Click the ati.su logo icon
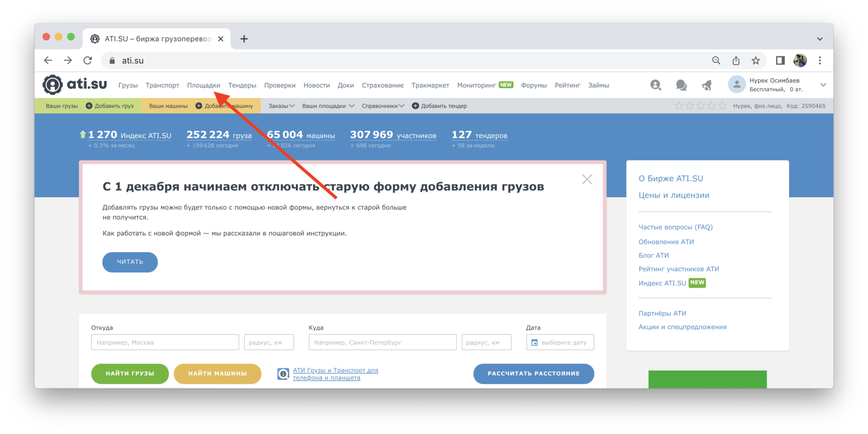The width and height of the screenshot is (868, 434). (52, 85)
